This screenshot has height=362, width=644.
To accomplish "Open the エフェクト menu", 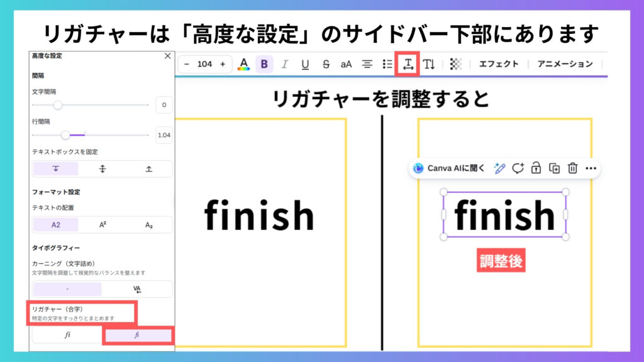I will tap(499, 64).
